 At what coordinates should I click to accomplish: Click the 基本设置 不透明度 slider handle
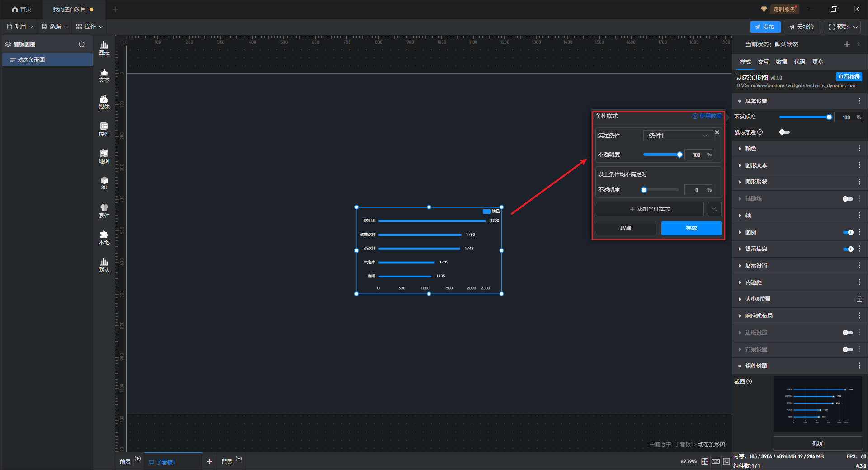tap(829, 117)
